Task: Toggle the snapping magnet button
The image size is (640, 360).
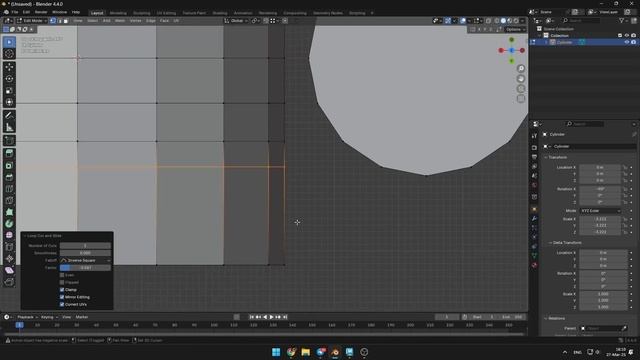Action: 266,21
